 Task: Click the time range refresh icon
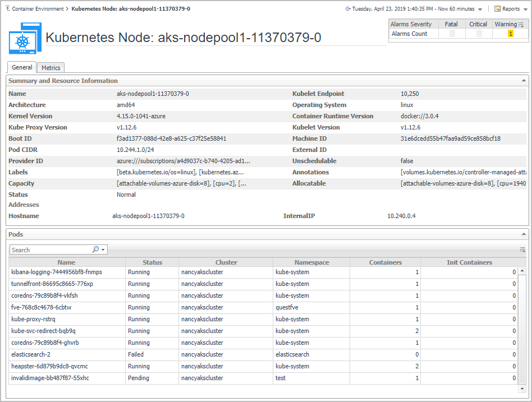[x=348, y=9]
